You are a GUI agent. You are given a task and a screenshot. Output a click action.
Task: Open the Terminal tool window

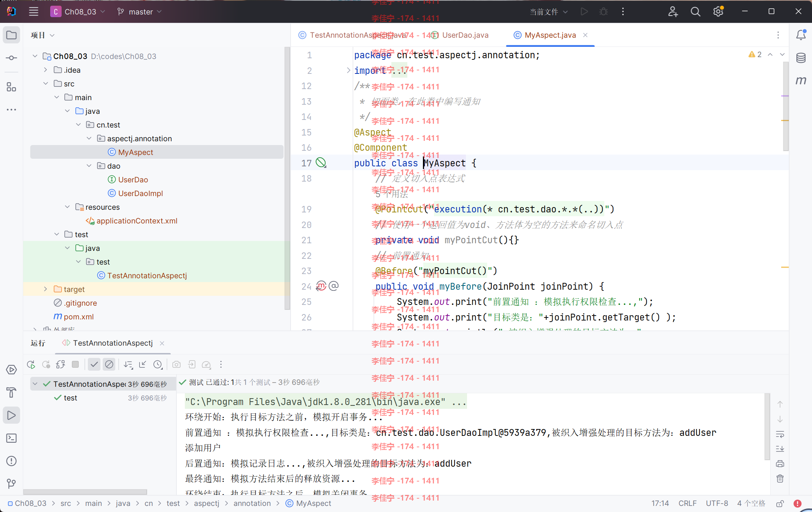tap(11, 438)
